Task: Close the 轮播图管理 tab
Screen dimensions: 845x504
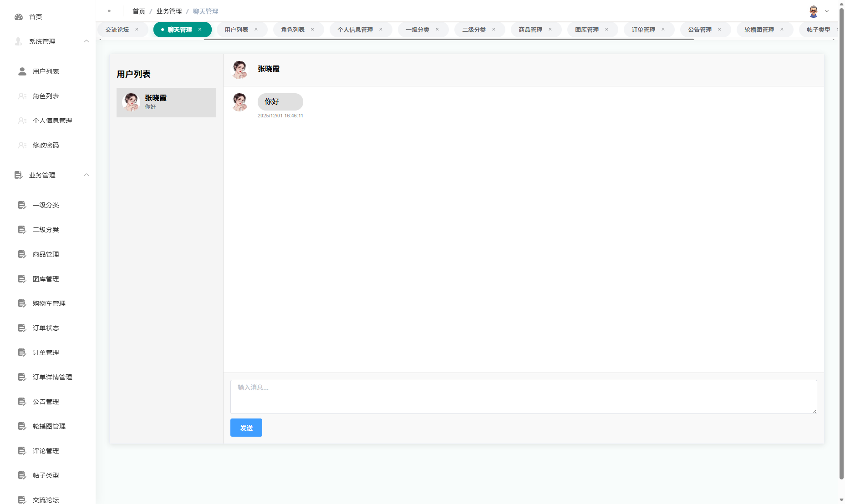Action: [x=782, y=30]
